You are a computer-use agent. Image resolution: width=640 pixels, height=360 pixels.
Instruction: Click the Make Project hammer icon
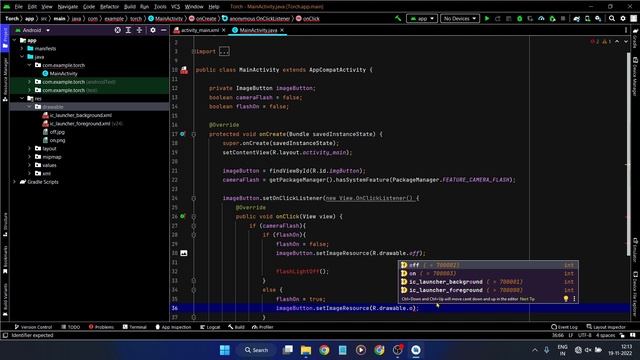(x=398, y=18)
